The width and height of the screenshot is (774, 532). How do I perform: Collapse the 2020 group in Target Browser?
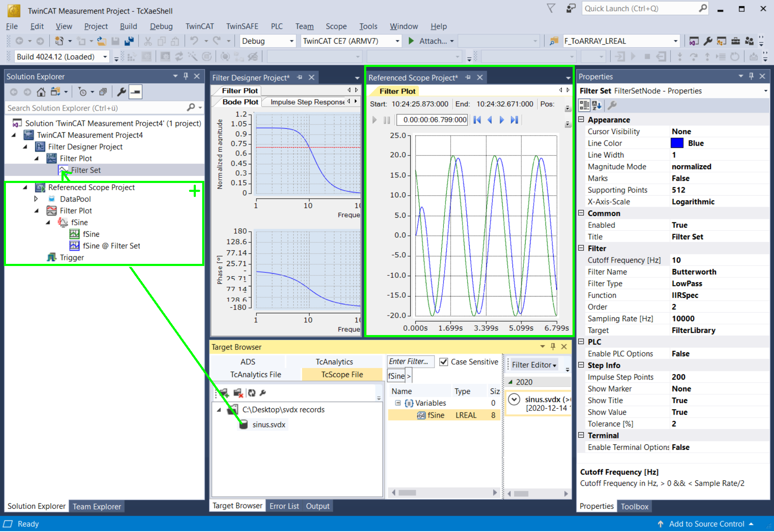[510, 382]
